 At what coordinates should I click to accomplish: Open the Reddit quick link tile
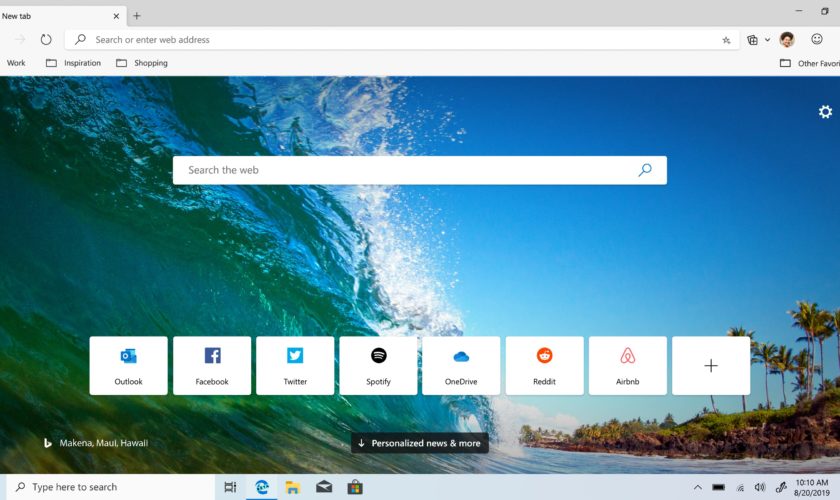click(x=544, y=365)
